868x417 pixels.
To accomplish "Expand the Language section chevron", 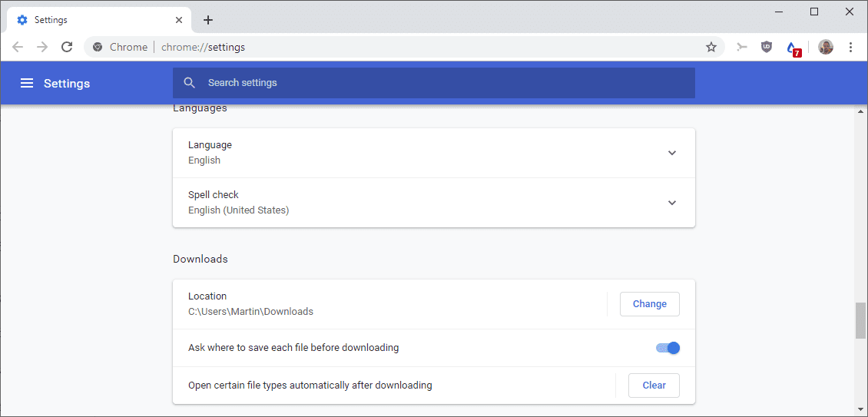I will [672, 153].
